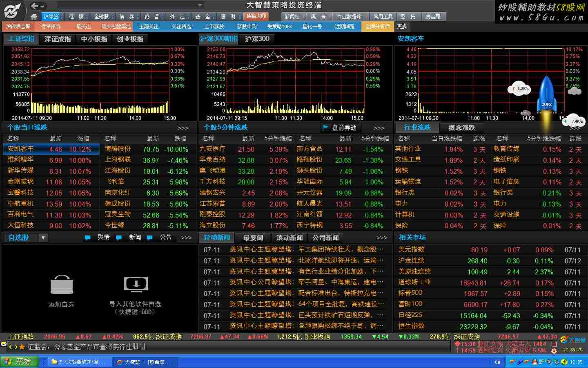Click the 1.2K/s upload speed cloud
Screen dimensions: 588x368
coord(519,88)
